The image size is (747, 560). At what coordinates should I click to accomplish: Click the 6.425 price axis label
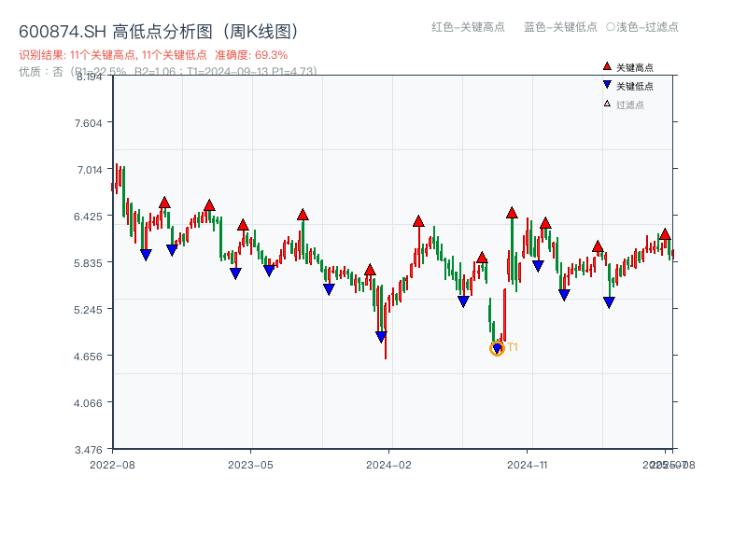tap(88, 217)
